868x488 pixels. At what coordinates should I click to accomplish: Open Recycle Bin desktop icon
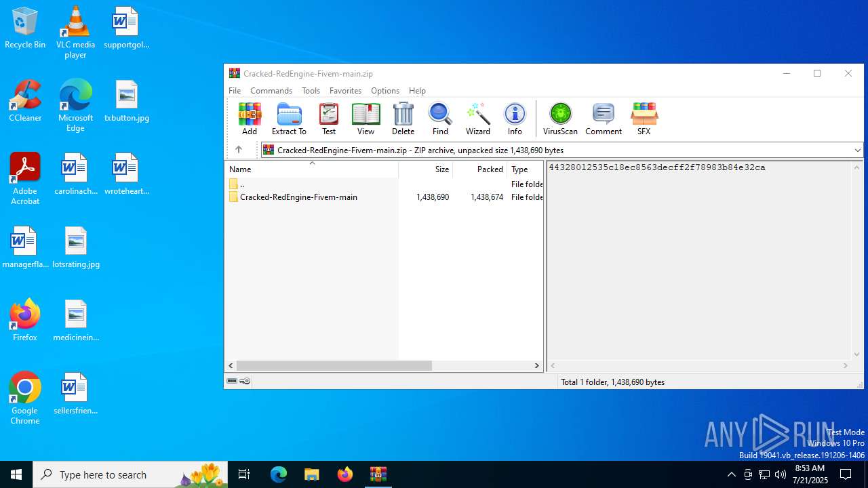[25, 28]
